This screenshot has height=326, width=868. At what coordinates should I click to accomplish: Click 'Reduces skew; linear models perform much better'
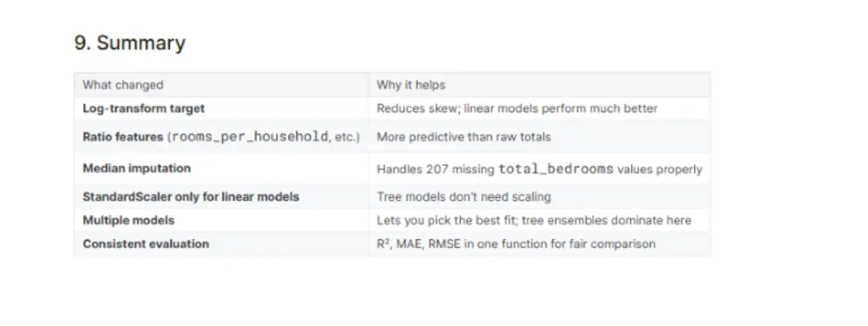[517, 108]
